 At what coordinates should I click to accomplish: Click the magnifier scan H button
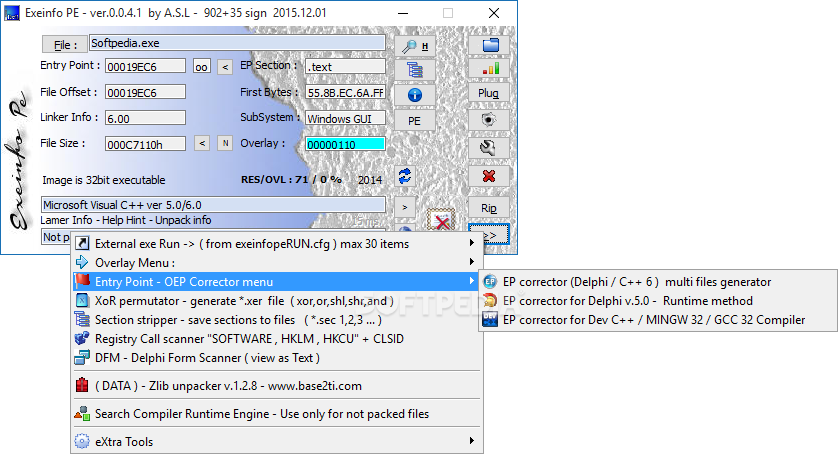click(x=415, y=46)
